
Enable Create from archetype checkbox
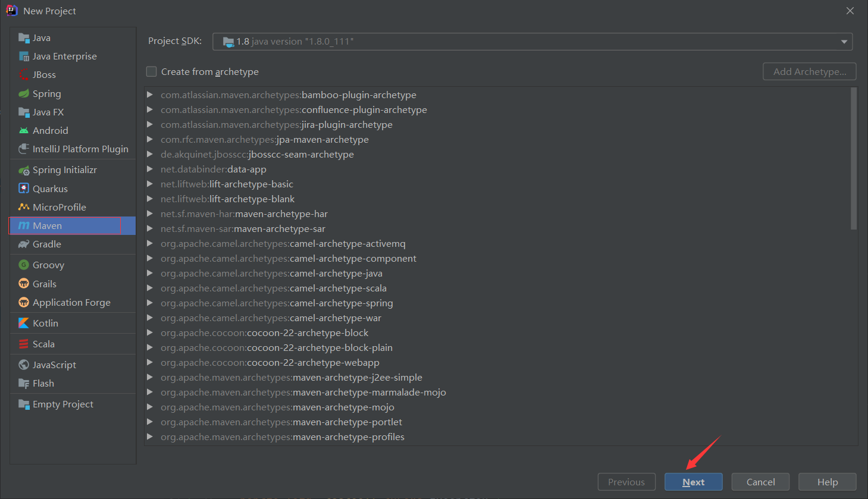pyautogui.click(x=152, y=72)
